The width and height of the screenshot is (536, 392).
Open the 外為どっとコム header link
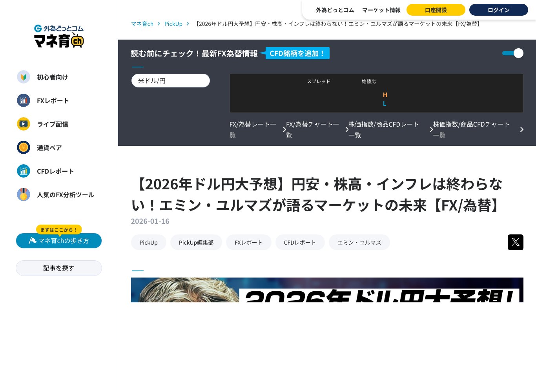[x=335, y=10]
